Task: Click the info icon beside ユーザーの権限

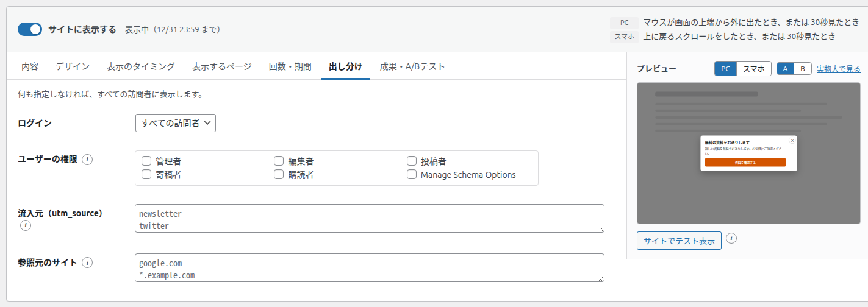Action: coord(87,160)
